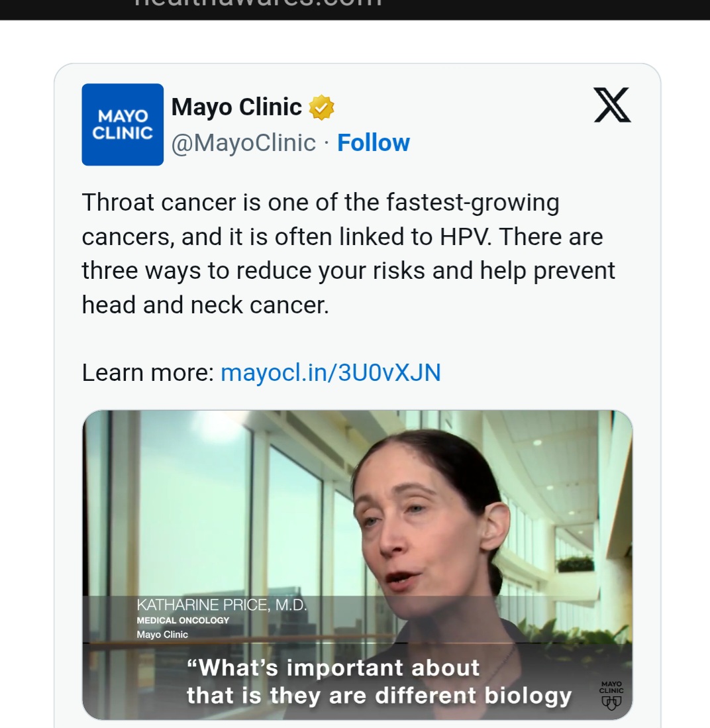Open the mayocl.in/3U0vXJN link
This screenshot has height=728, width=710.
pos(330,372)
